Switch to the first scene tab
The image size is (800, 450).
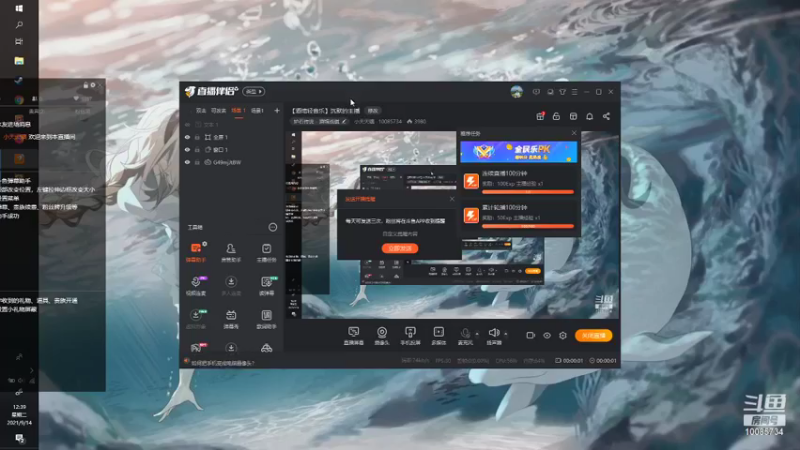[x=201, y=111]
